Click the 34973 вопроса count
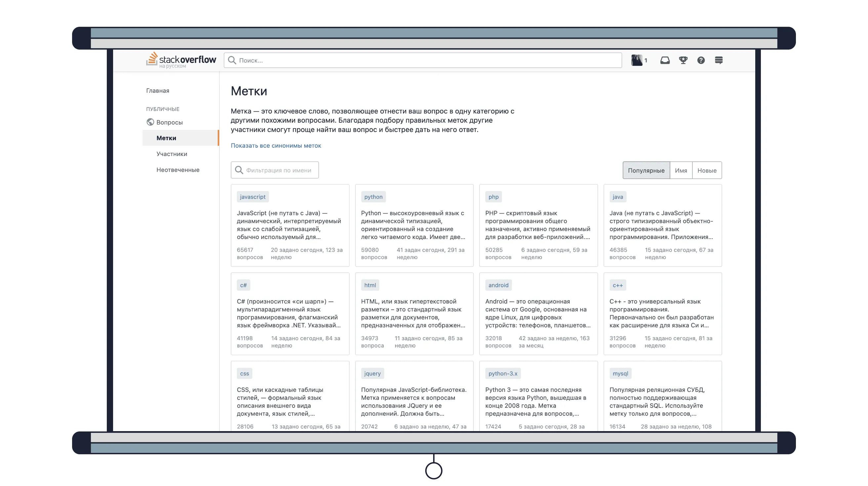 372,342
